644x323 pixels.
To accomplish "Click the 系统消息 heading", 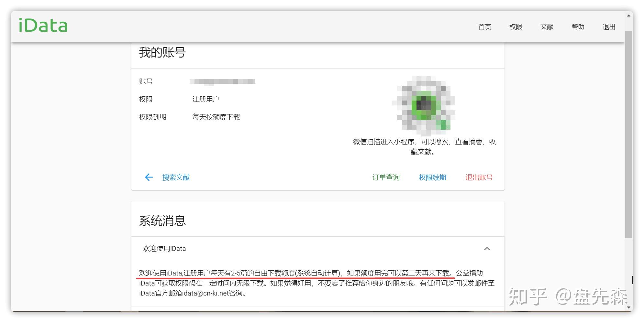I will click(162, 221).
